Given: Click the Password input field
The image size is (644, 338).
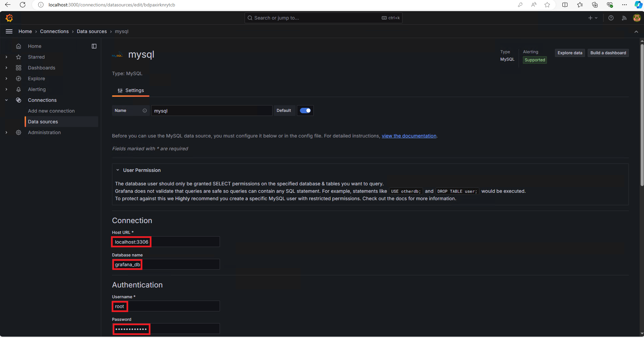Looking at the screenshot, I should (166, 329).
